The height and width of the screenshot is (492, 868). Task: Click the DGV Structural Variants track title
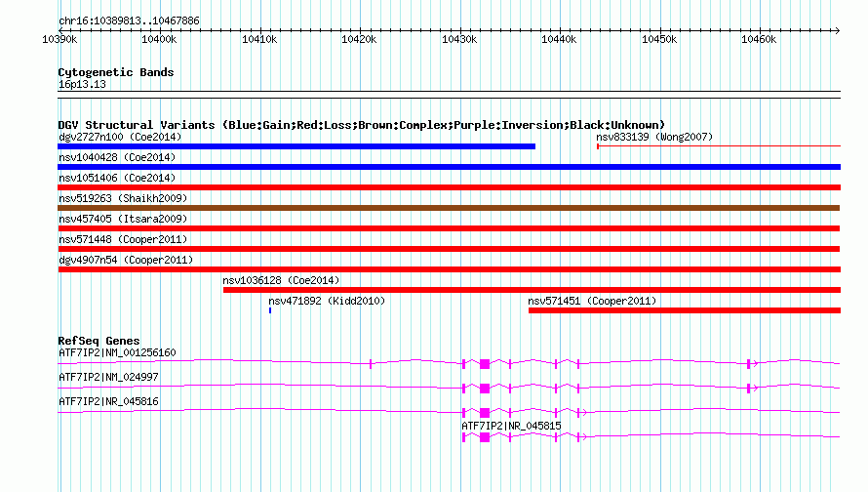pos(362,125)
